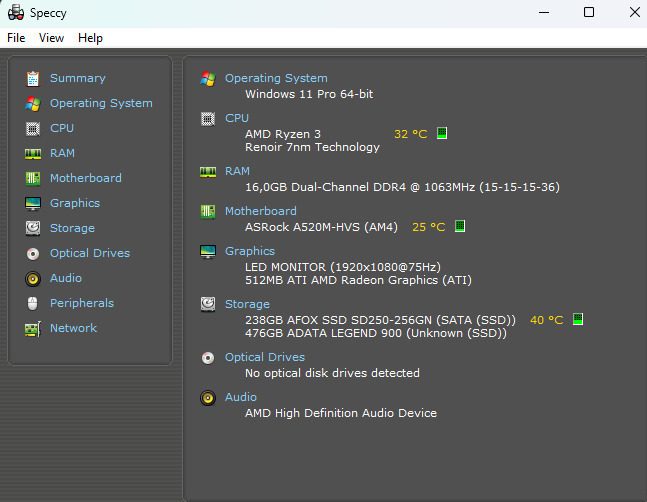Click the Summary clipboard icon in sidebar
The image size is (647, 502).
point(33,79)
